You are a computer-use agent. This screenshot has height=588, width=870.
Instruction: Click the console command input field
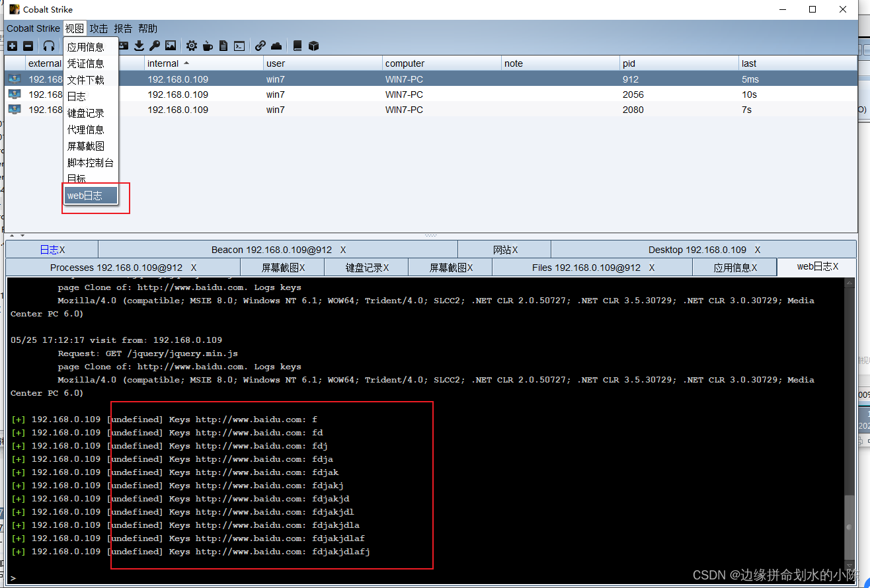[x=430, y=577]
